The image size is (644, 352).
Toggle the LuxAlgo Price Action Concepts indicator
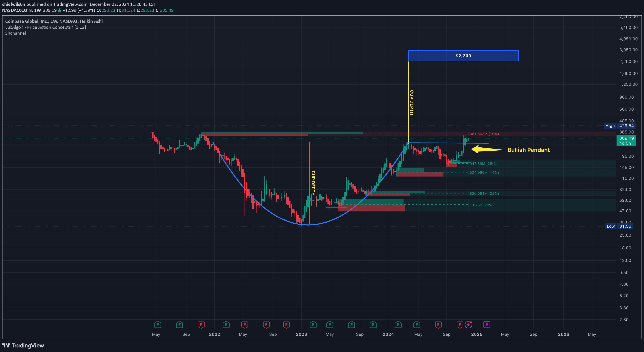(45, 27)
